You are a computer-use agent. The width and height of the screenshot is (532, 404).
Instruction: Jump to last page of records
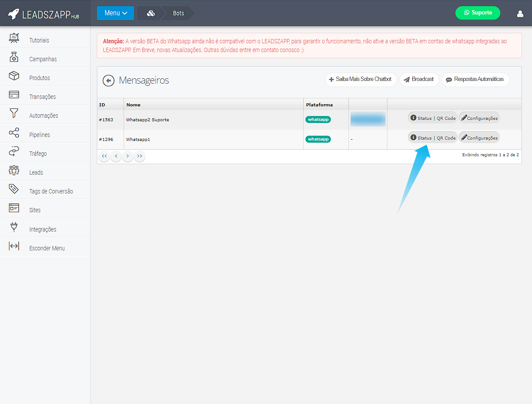pos(139,156)
